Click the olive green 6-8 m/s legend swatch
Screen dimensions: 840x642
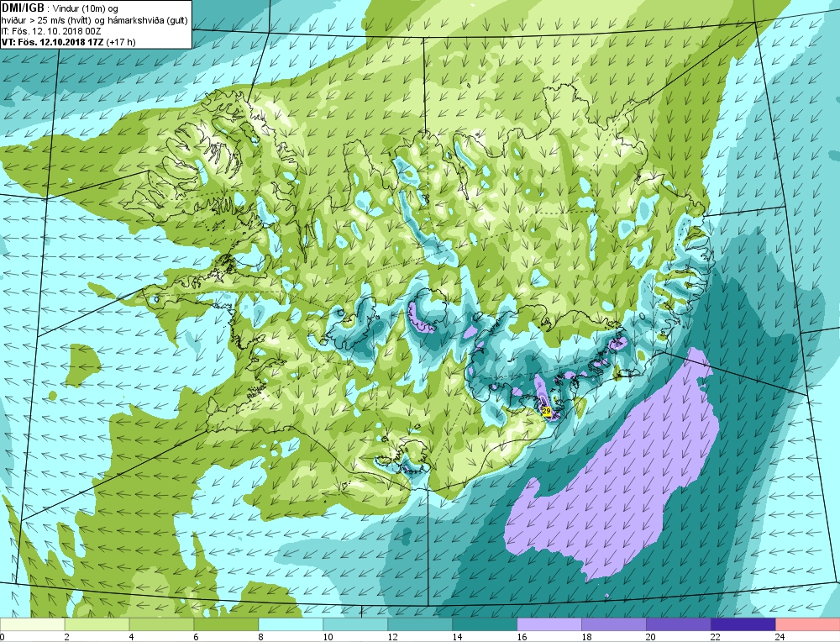tap(226, 624)
